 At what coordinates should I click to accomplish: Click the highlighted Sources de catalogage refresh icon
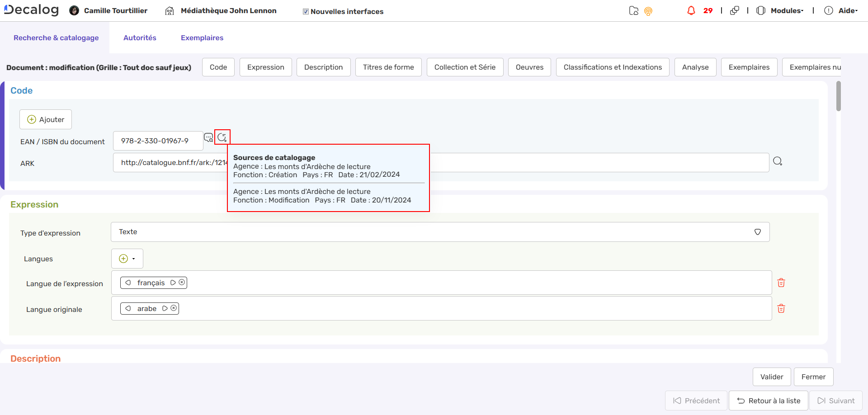coord(222,137)
